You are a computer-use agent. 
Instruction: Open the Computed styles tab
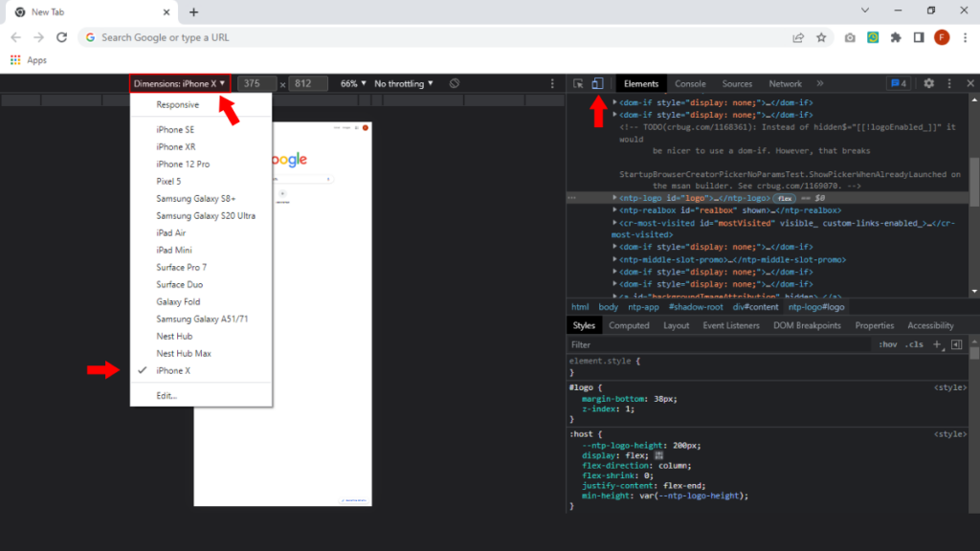629,325
